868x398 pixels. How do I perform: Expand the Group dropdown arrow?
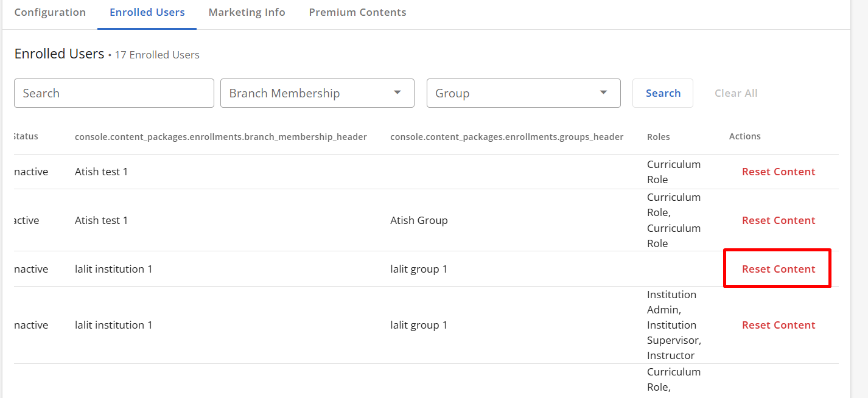pyautogui.click(x=604, y=93)
